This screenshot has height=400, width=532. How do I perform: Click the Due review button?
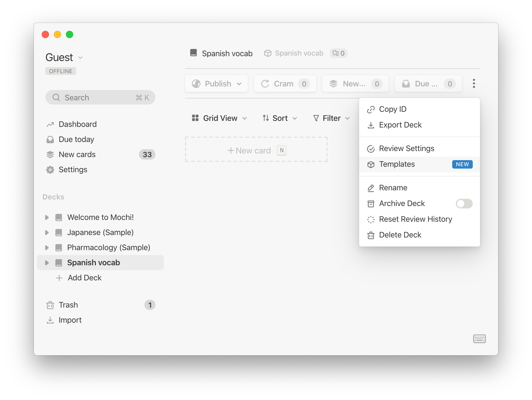click(x=428, y=84)
